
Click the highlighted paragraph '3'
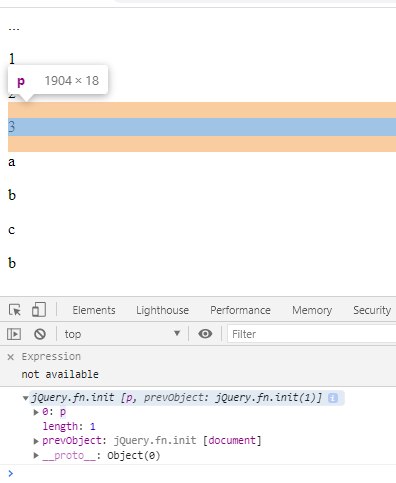point(202,127)
